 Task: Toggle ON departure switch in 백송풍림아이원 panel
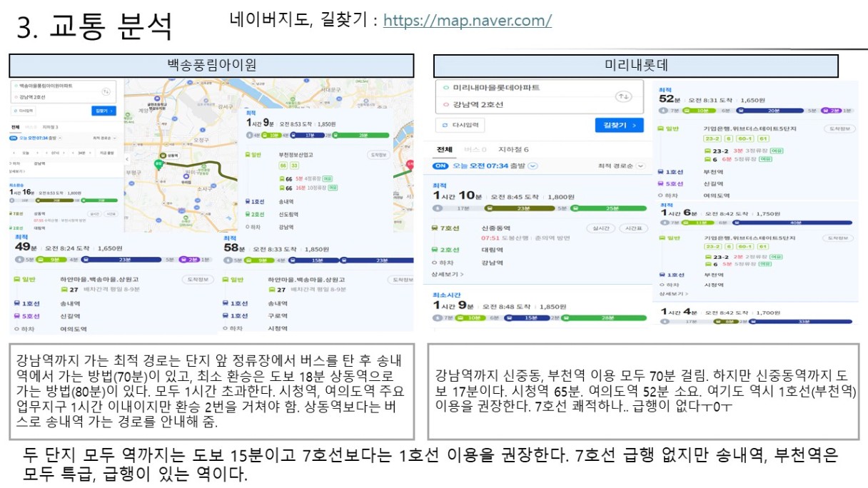pyautogui.click(x=14, y=138)
